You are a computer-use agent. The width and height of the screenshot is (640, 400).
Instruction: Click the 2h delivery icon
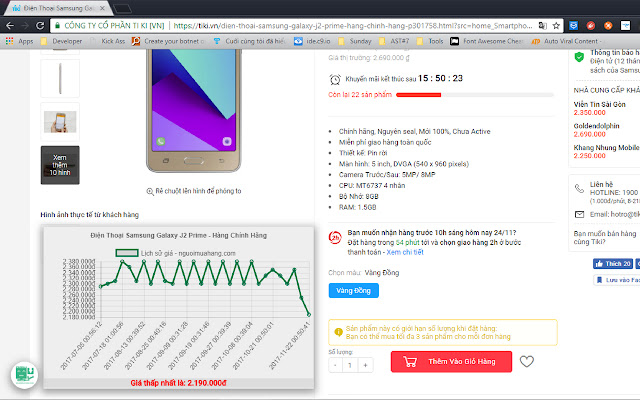click(x=335, y=237)
